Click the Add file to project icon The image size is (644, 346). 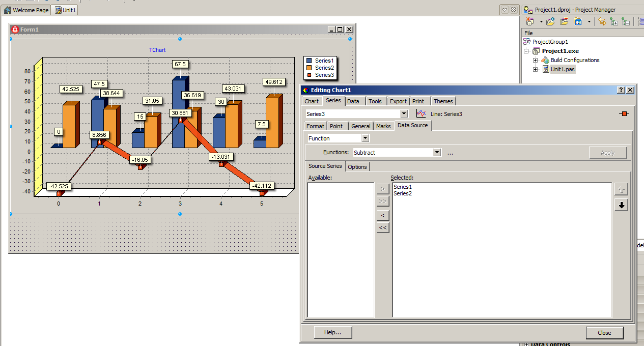point(550,21)
